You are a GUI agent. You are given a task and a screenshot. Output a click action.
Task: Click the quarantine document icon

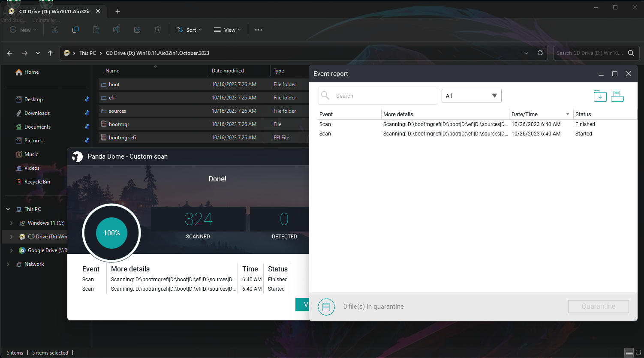[326, 307]
